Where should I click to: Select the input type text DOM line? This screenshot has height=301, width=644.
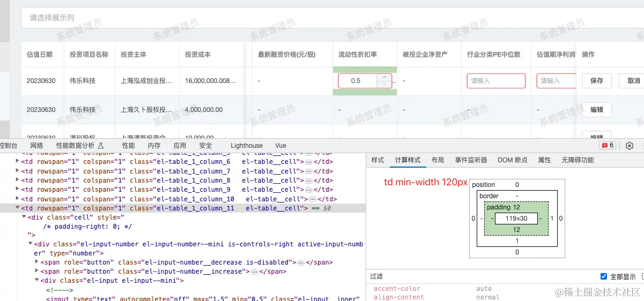pos(204,298)
